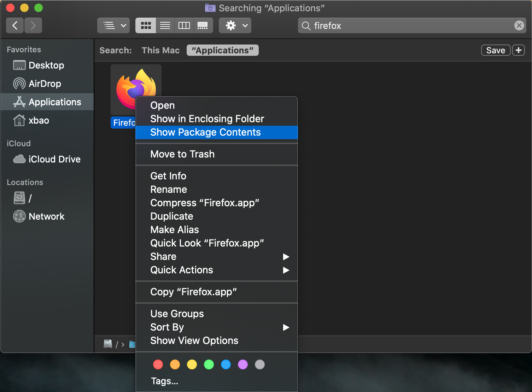Click the Save search button
Screen dimensions: 532x392
click(x=496, y=50)
